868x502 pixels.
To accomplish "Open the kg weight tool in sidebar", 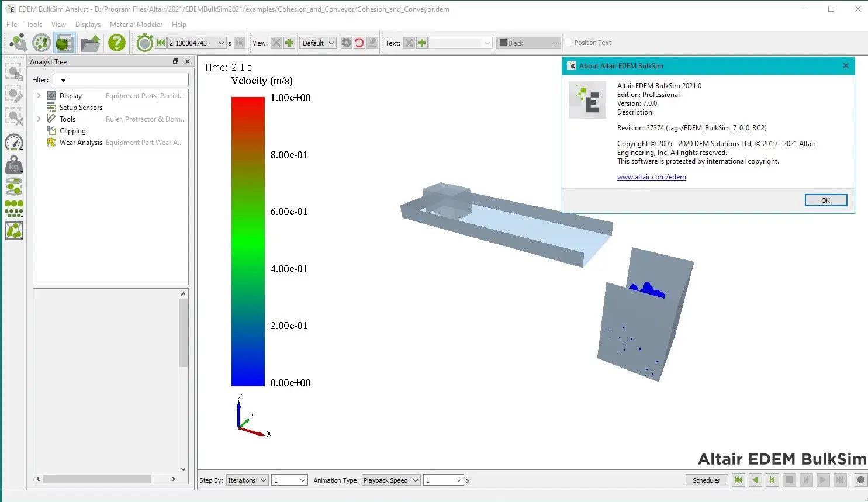I will point(14,165).
